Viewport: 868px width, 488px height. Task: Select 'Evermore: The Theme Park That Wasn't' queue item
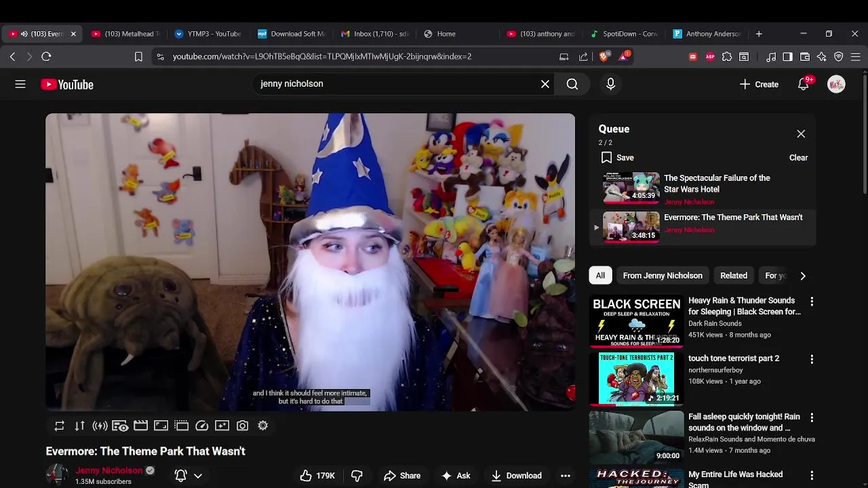click(x=703, y=227)
